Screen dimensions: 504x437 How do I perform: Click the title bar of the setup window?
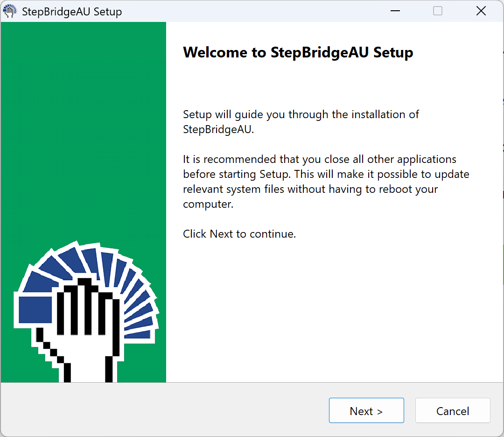[x=233, y=11]
